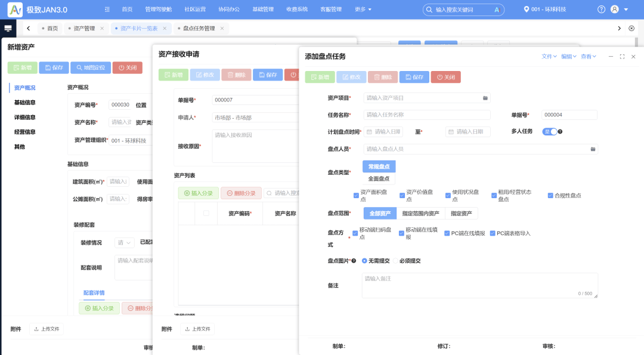
Task: Uncheck the 合规性盘点 checkbox
Action: coord(551,195)
